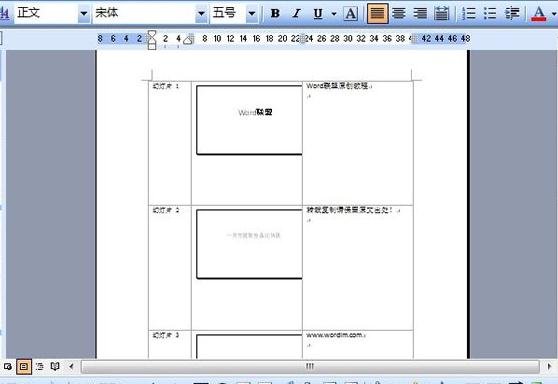Apply numbered list formatting
Image resolution: width=558 pixels, height=384 pixels.
click(469, 14)
